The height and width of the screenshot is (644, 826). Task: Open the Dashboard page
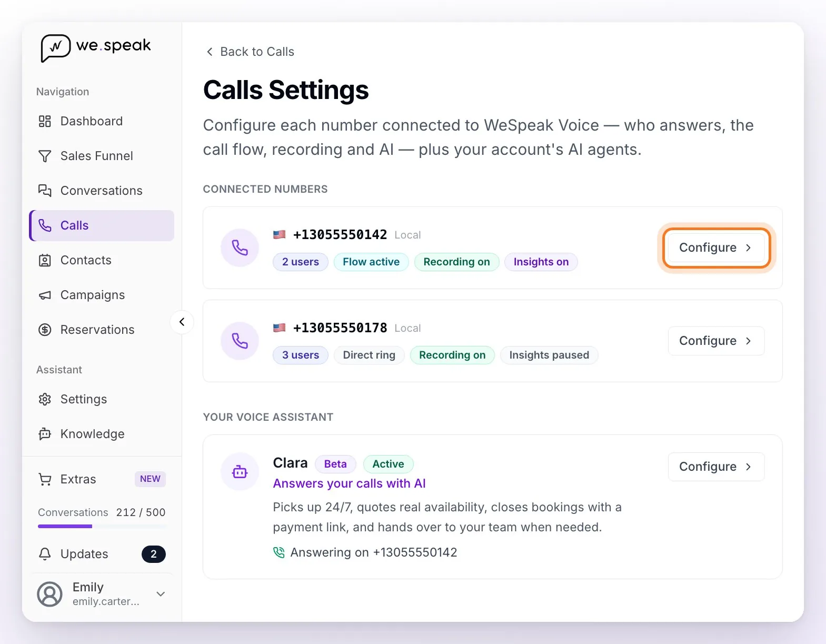(102, 121)
